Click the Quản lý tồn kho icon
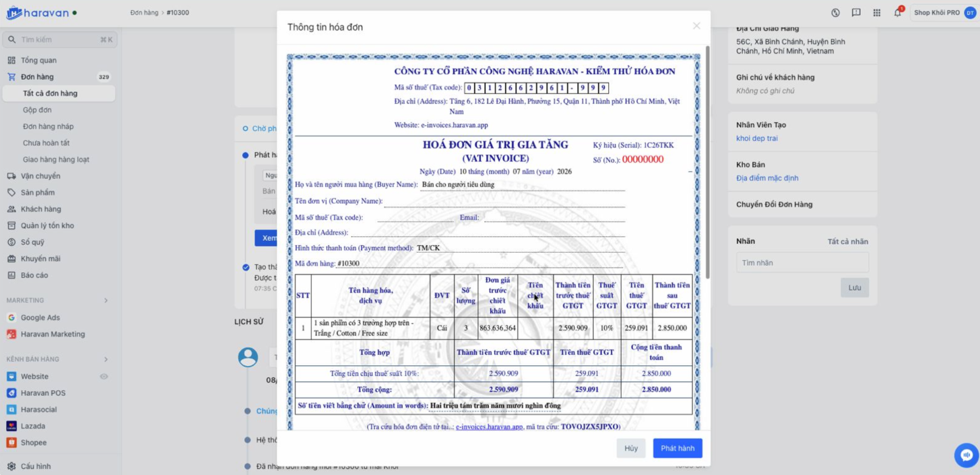Image resolution: width=980 pixels, height=475 pixels. [11, 226]
